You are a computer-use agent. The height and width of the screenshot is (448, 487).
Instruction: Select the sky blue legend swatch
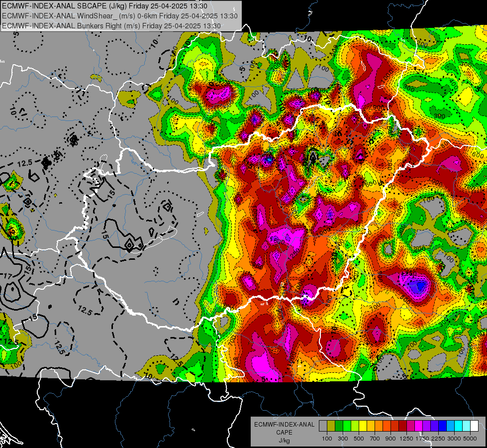pyautogui.click(x=451, y=426)
